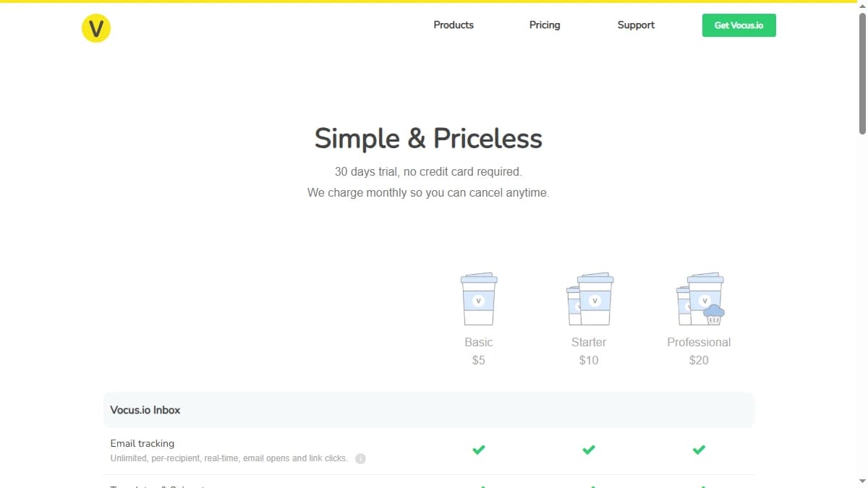868x488 pixels.
Task: Click the 30 days trial text line
Action: coord(428,172)
